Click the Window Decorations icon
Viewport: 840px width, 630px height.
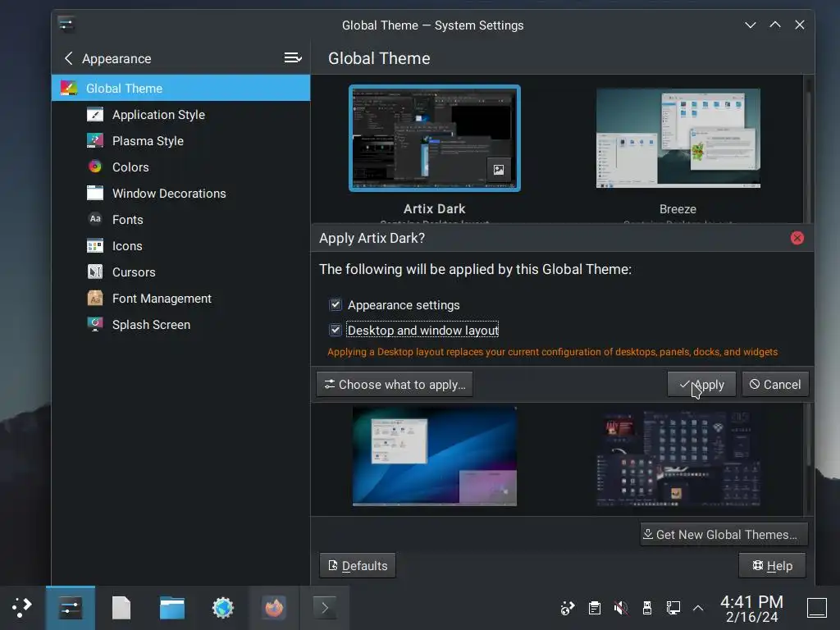(95, 193)
